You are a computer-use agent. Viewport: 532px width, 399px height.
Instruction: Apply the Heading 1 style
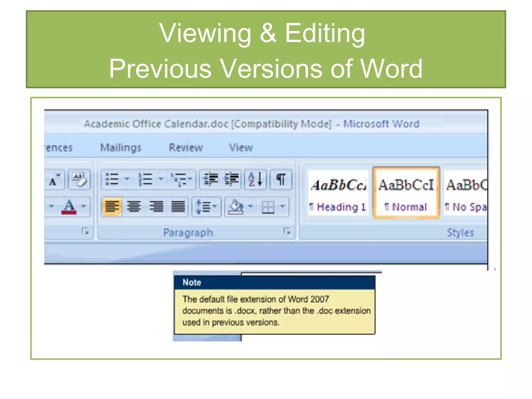coord(338,193)
